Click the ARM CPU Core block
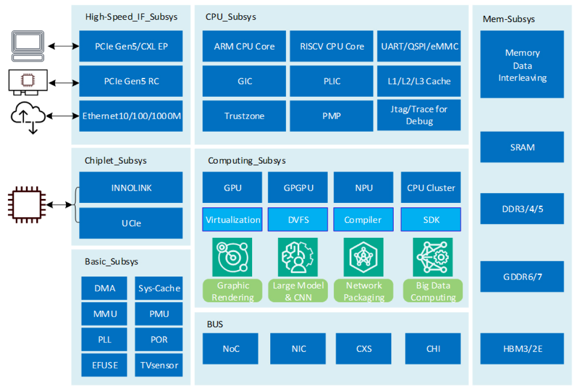The image size is (575, 392). 244,46
